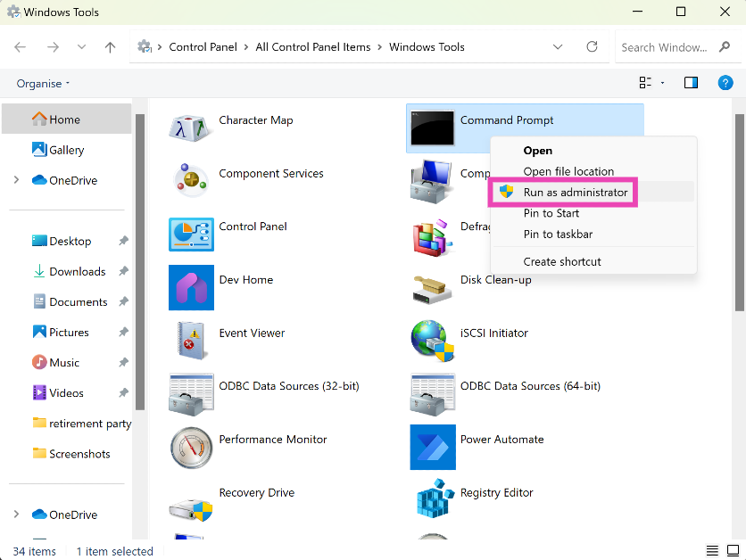The height and width of the screenshot is (560, 746).
Task: Click the Search Windows Tools field
Action: 664,47
